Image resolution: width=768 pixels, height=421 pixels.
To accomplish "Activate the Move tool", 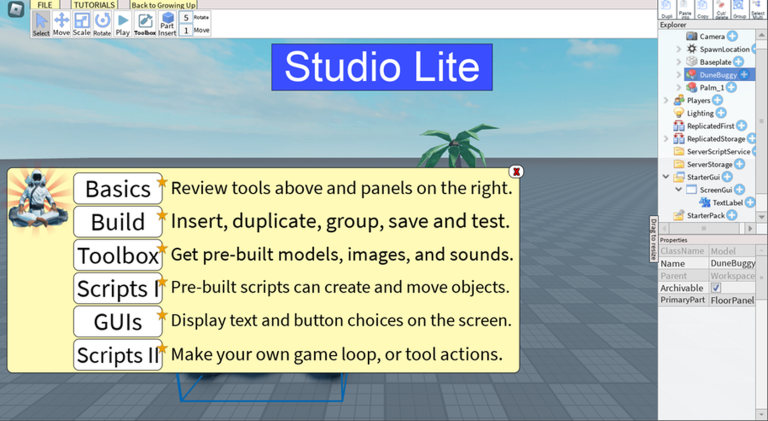I will coord(61,24).
